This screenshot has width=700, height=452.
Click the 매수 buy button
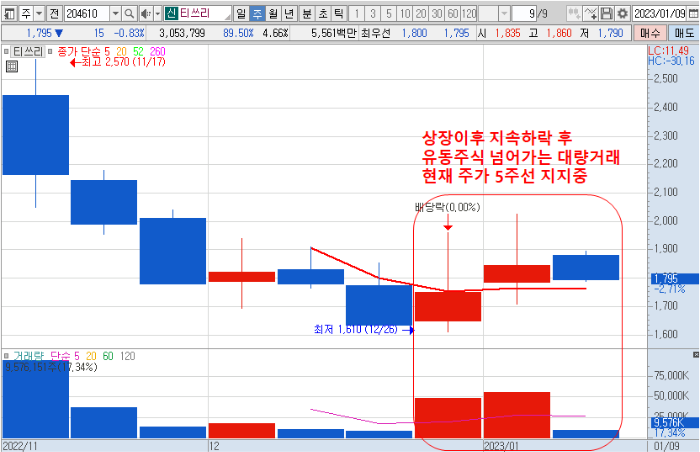coord(650,33)
